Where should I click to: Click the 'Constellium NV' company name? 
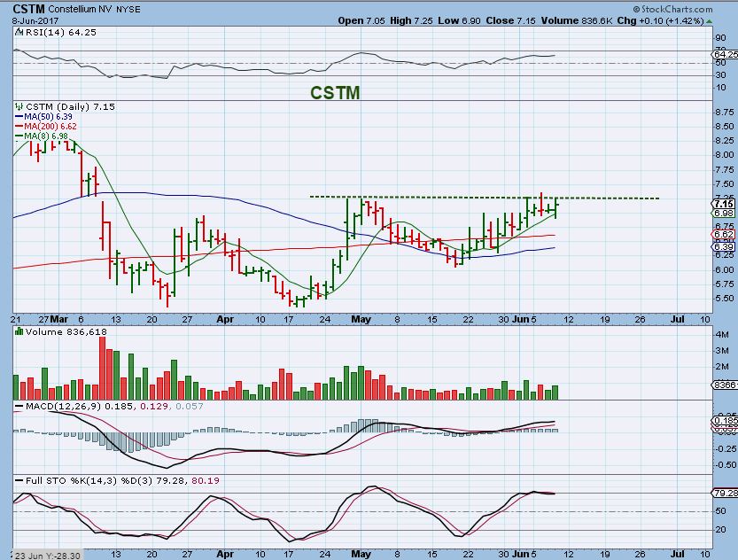[x=80, y=10]
